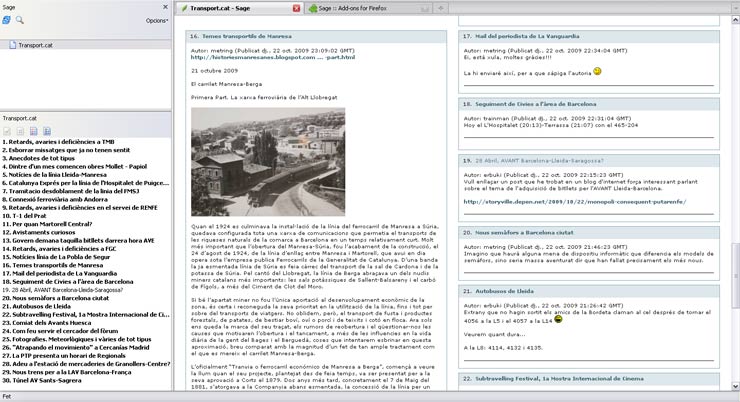The image size is (740, 402).
Task: Open article heading 18 Seguiment de Civies
Action: 536,104
